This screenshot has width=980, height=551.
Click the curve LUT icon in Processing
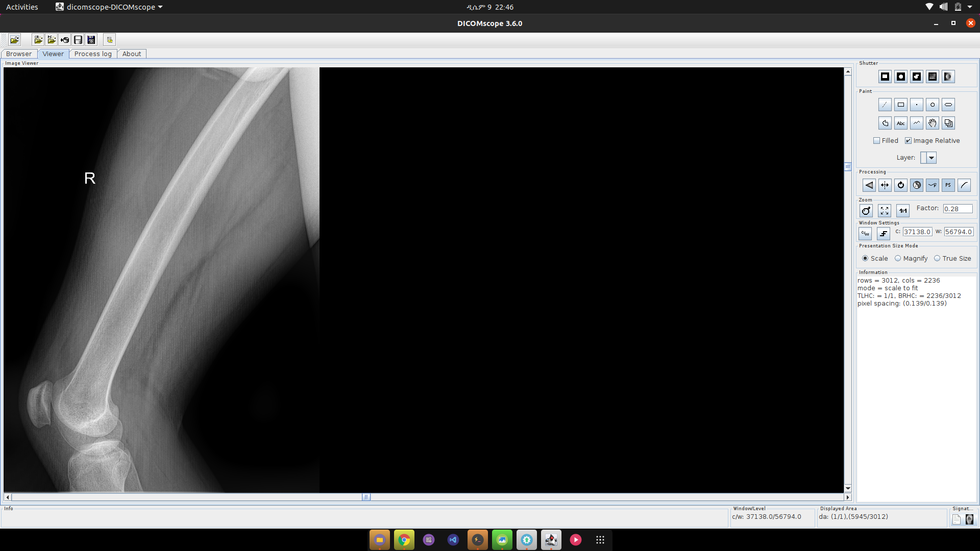(x=964, y=185)
